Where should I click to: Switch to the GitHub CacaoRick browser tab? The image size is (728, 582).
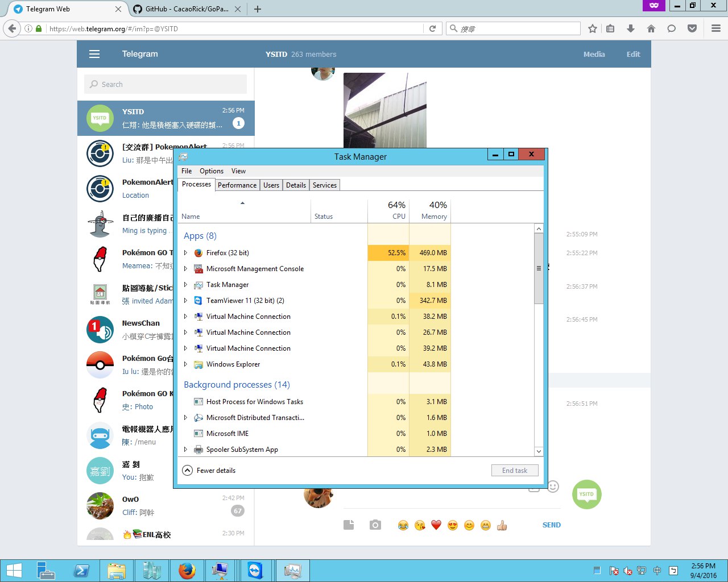(187, 9)
